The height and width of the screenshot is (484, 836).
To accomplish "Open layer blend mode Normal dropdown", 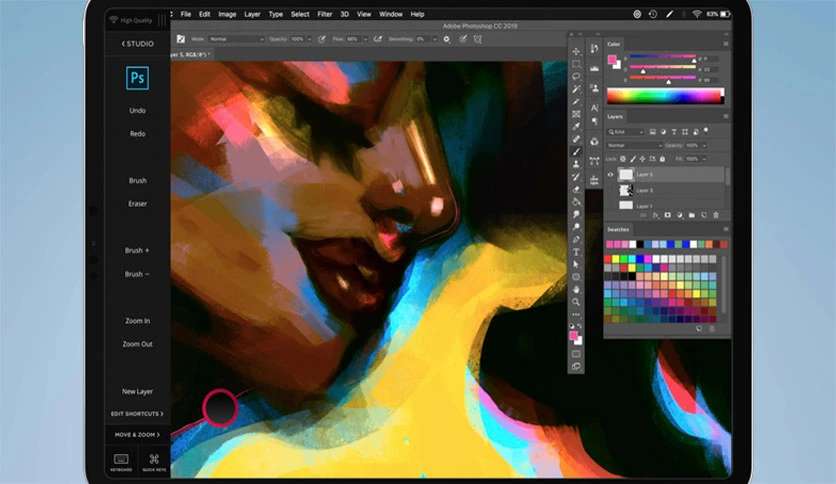I will pos(634,145).
